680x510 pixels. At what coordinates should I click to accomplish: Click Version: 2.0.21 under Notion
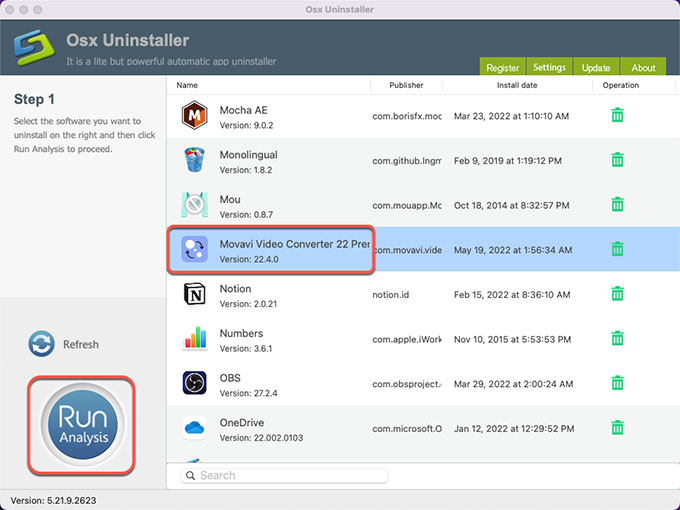tap(248, 304)
